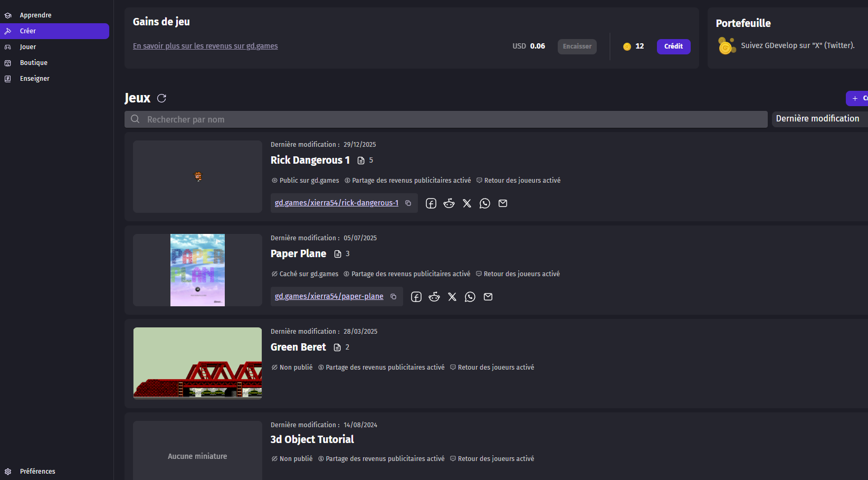868x480 pixels.
Task: Share Rick Dangerous 1 by email
Action: coord(503,204)
